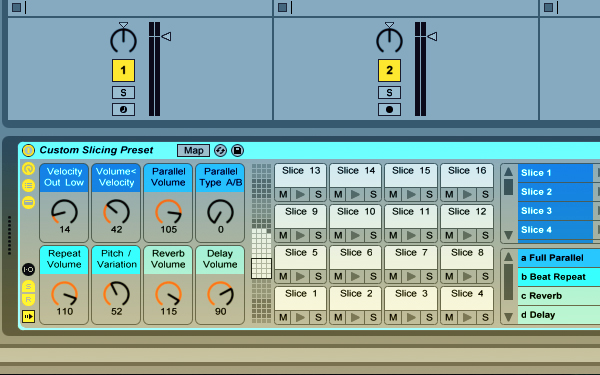Image resolution: width=600 pixels, height=375 pixels.
Task: Adjust the Velocity Out Low knob
Action: (64, 212)
